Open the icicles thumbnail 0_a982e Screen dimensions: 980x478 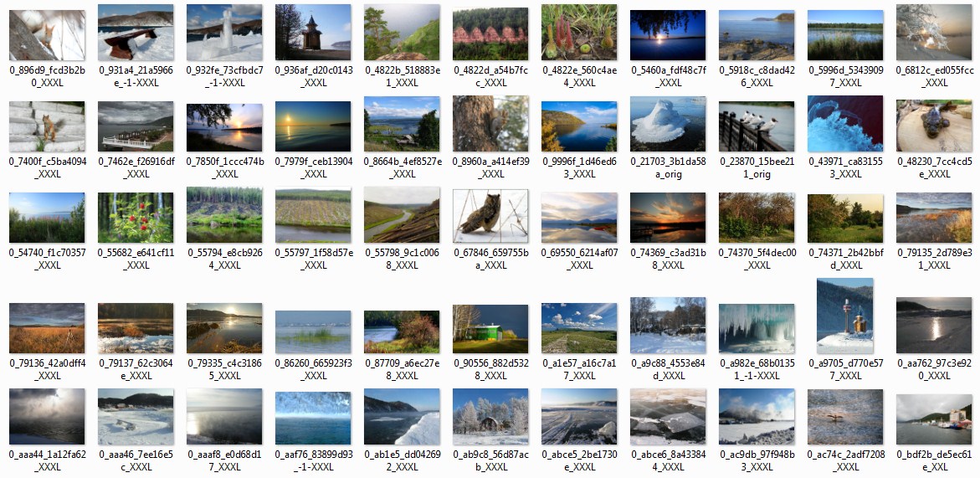tap(757, 328)
